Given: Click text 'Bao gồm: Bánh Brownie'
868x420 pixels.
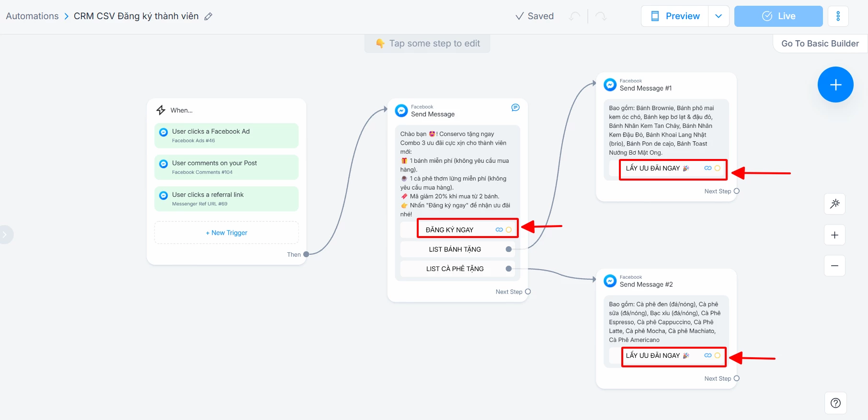Looking at the screenshot, I should click(x=662, y=130).
